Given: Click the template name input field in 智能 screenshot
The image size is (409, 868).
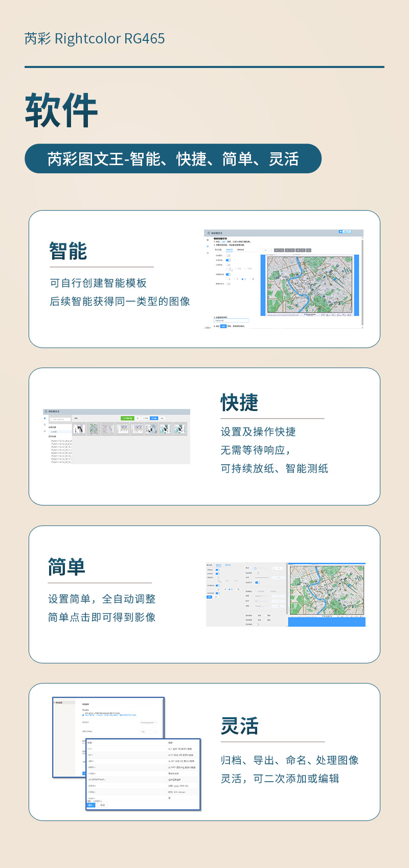Looking at the screenshot, I should [x=231, y=321].
